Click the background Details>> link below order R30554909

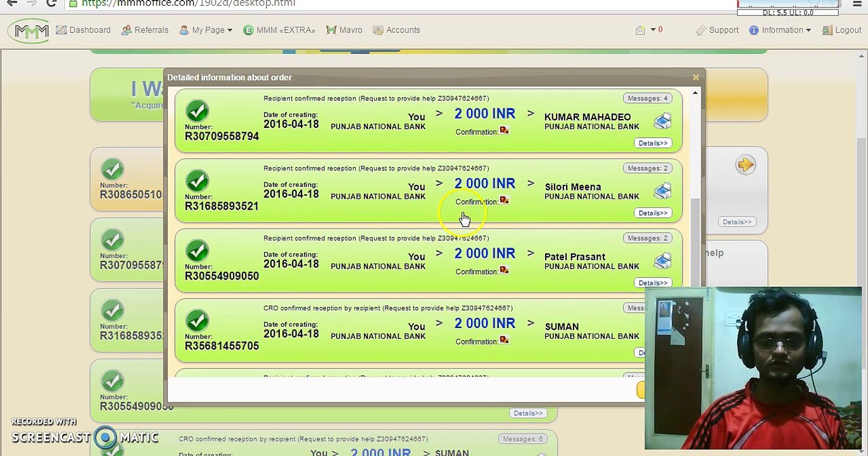point(528,414)
